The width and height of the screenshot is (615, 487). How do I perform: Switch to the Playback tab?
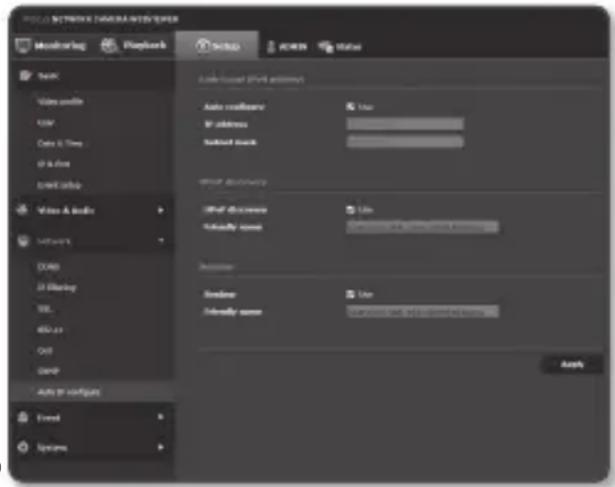tap(134, 46)
